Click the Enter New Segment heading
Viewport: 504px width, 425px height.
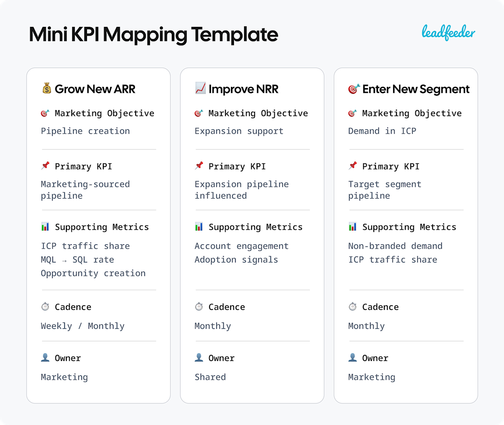pyautogui.click(x=416, y=89)
